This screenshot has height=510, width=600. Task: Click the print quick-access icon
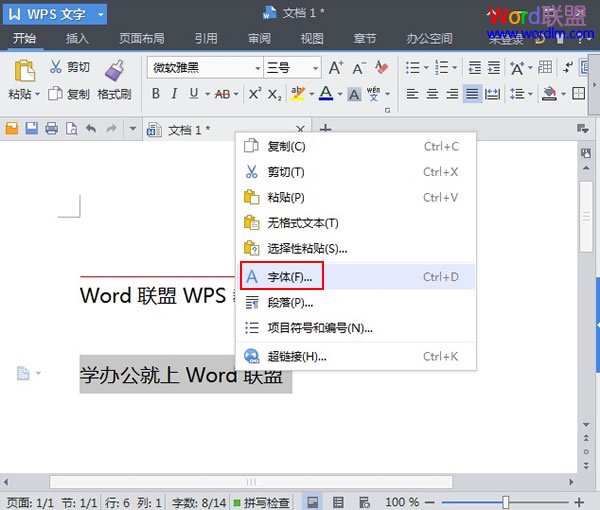tap(52, 129)
